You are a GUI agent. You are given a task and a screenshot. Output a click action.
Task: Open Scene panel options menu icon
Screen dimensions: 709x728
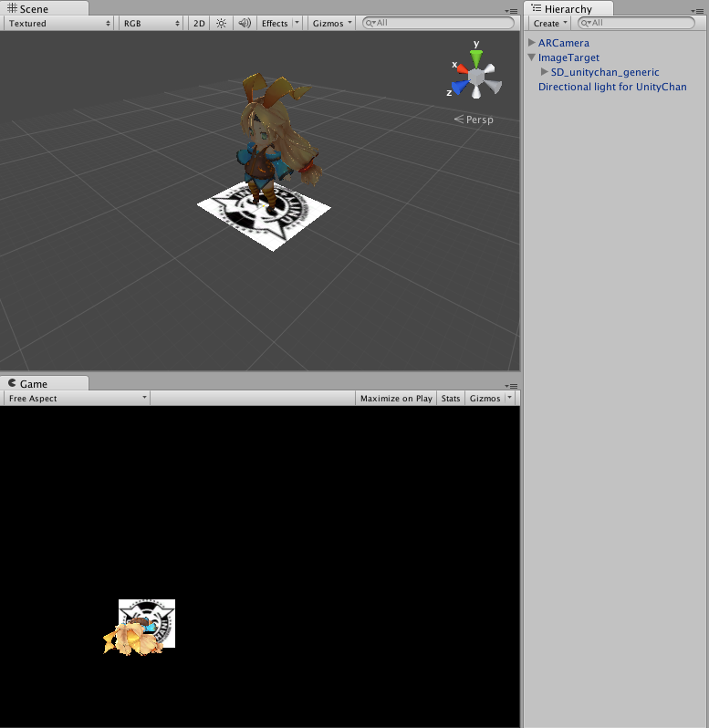click(511, 11)
